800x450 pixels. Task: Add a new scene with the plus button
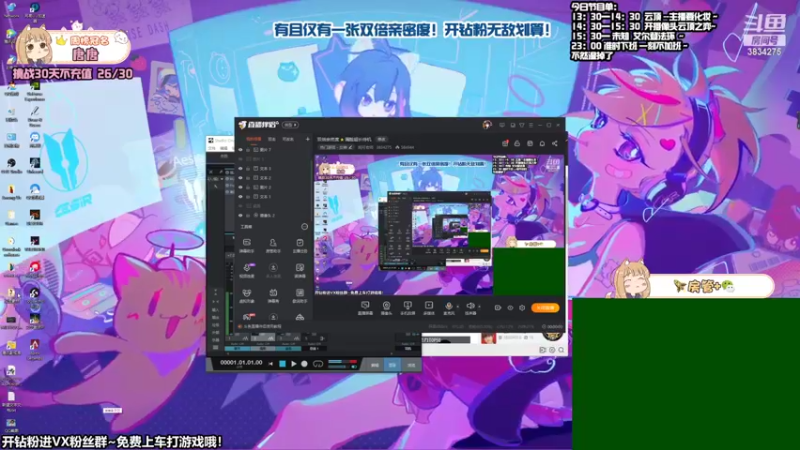(308, 139)
